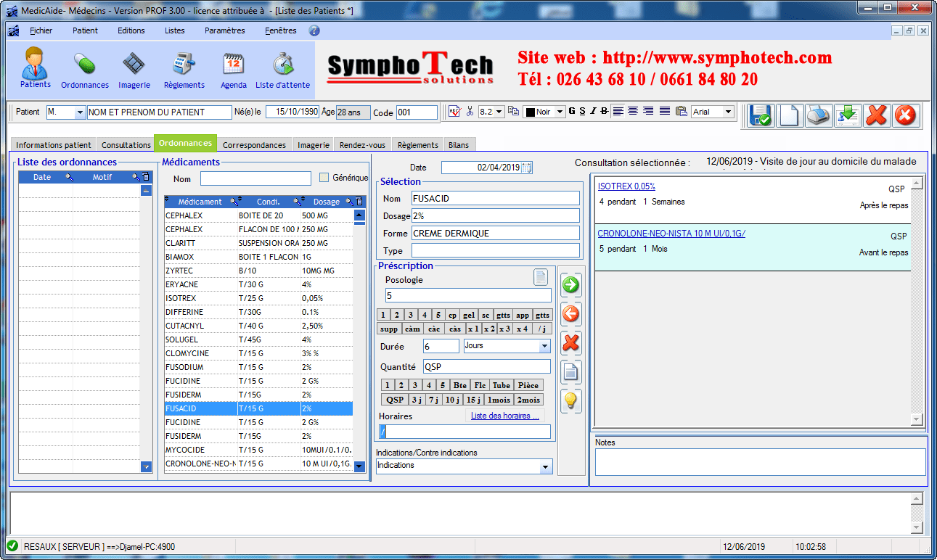The image size is (937, 560).
Task: Click the light bulb hint icon
Action: click(x=571, y=401)
